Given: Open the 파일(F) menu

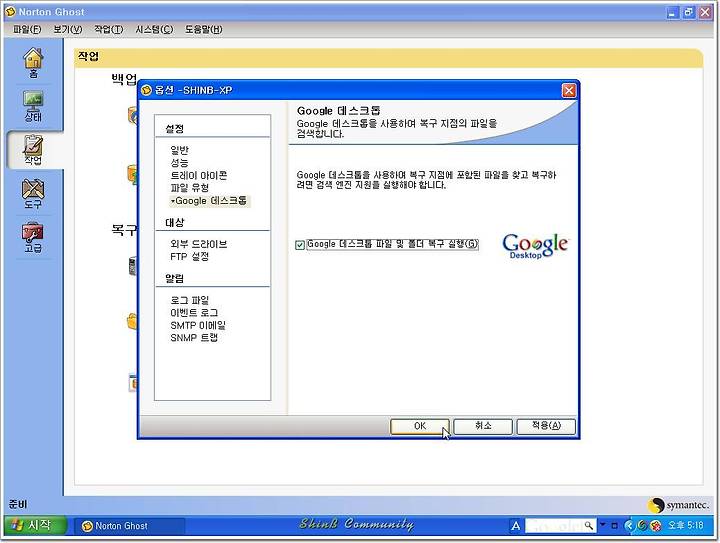Looking at the screenshot, I should (x=27, y=29).
